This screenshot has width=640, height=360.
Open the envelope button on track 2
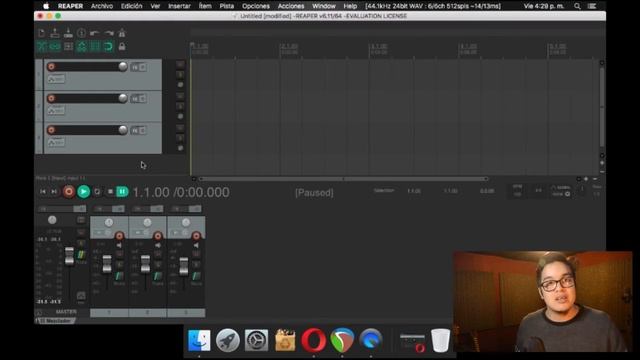(x=56, y=110)
